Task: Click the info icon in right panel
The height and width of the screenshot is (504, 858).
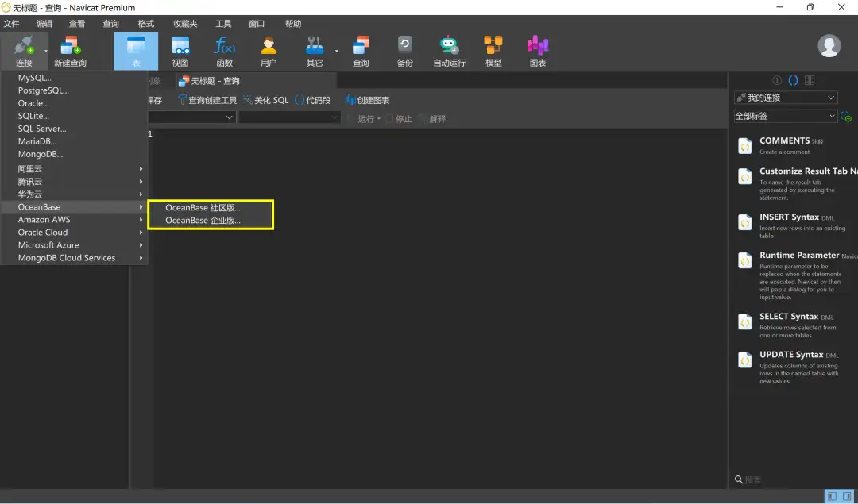Action: [776, 80]
